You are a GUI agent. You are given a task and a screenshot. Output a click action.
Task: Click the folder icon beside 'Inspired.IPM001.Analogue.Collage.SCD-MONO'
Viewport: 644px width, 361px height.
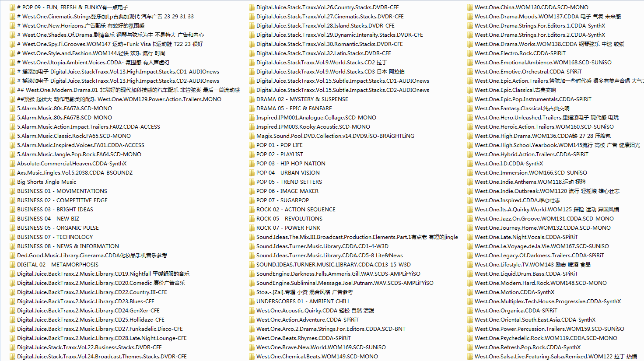[252, 118]
